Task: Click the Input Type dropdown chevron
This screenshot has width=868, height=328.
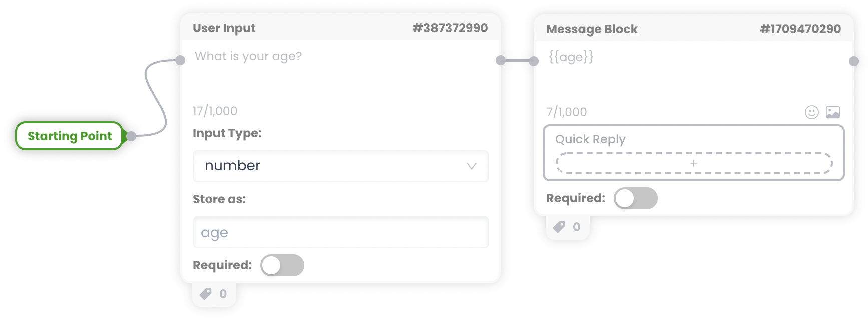Action: coord(471,166)
